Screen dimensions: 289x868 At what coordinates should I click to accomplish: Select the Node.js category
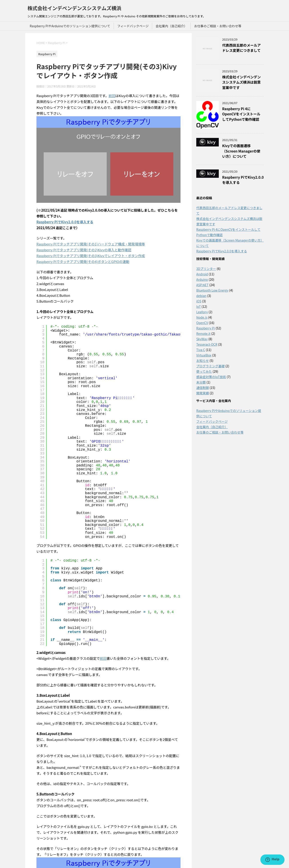[x=202, y=318]
